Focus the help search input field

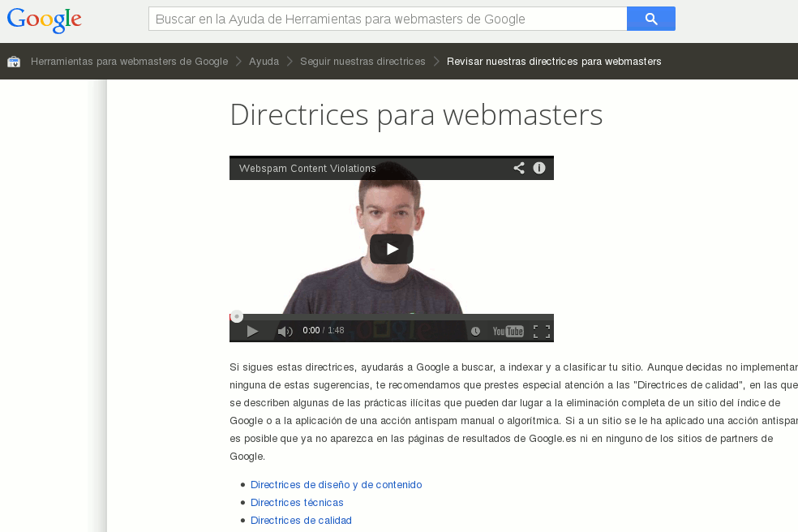(388, 19)
